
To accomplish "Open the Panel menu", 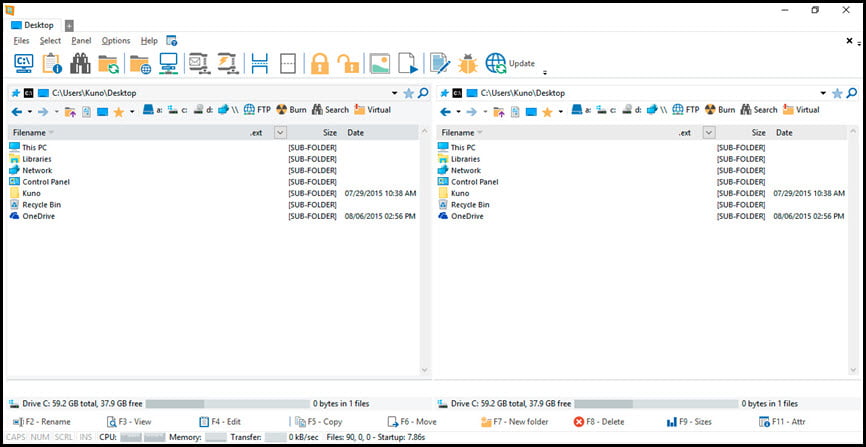I will [x=81, y=40].
